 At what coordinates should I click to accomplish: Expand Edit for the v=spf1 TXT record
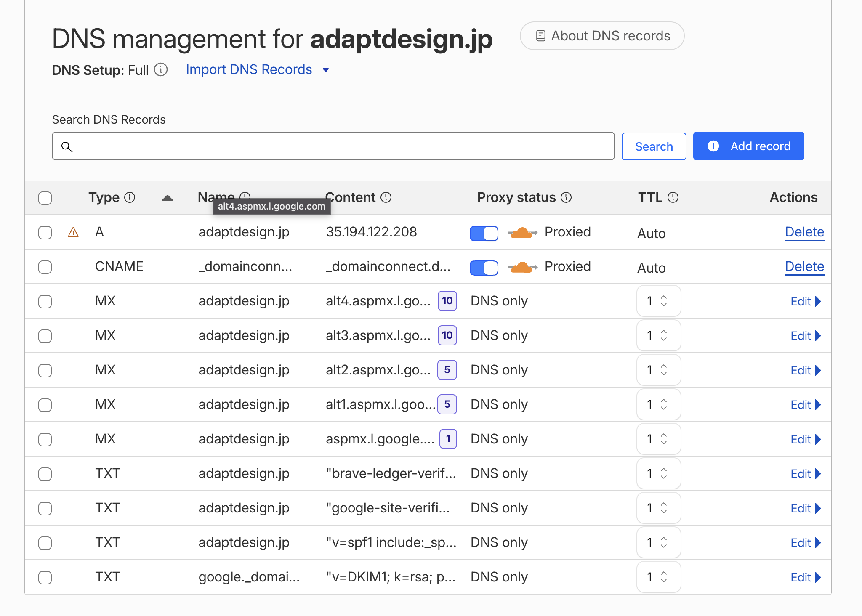point(806,543)
